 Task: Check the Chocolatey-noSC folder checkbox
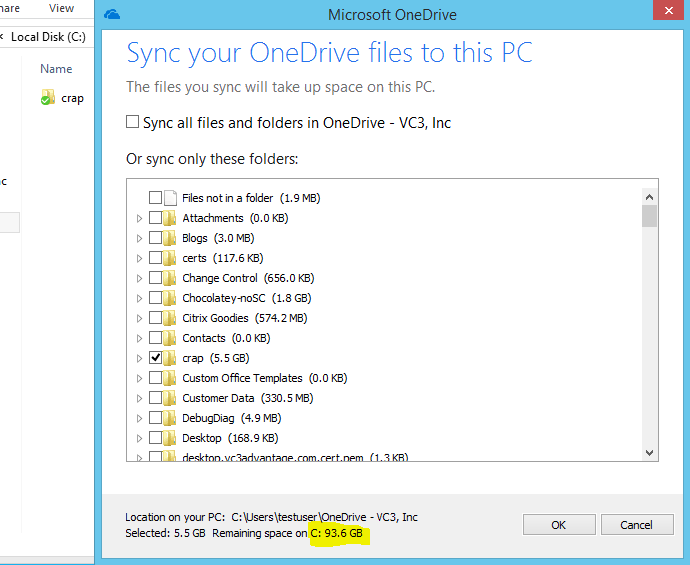pyautogui.click(x=155, y=297)
